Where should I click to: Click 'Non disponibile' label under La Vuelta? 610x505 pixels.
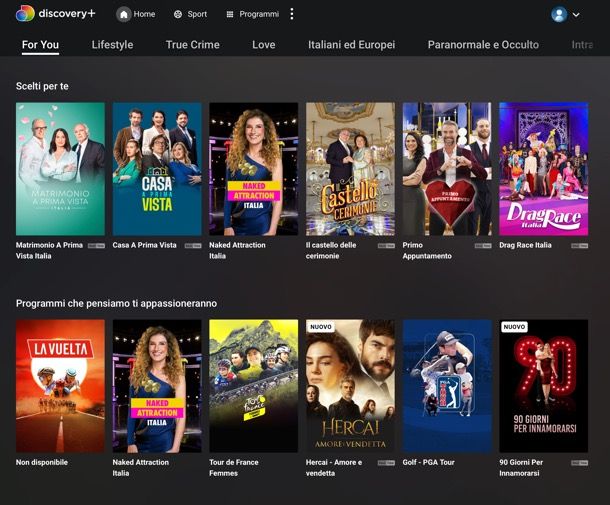(x=42, y=462)
